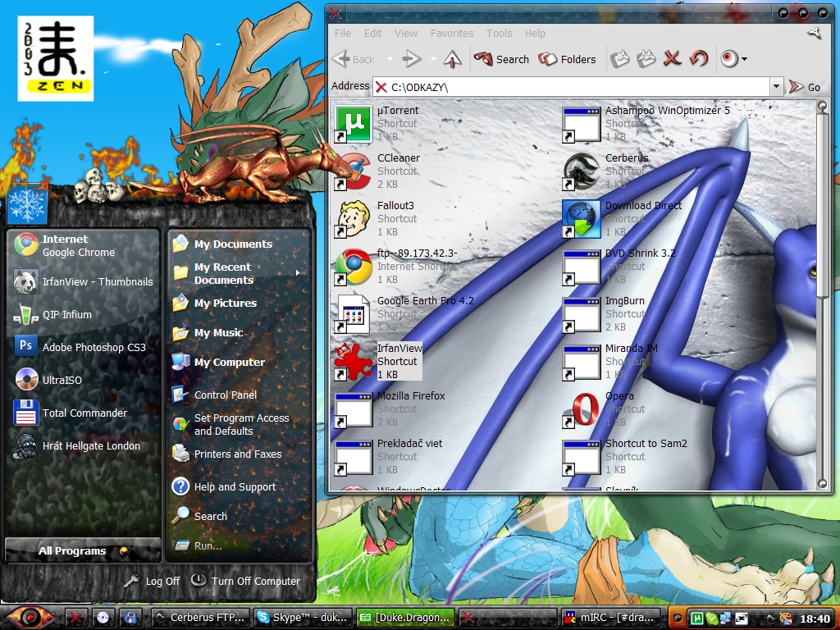
Task: Expand All Programs list
Action: pyautogui.click(x=83, y=550)
